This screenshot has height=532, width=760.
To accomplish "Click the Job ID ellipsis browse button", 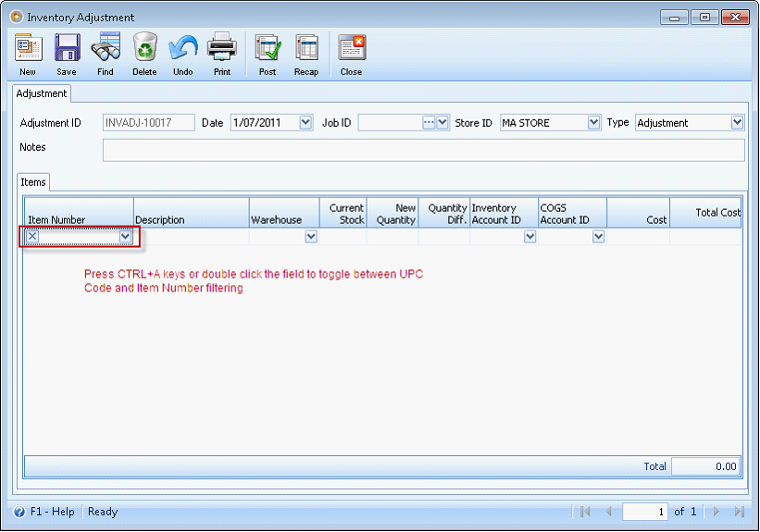I will point(429,122).
